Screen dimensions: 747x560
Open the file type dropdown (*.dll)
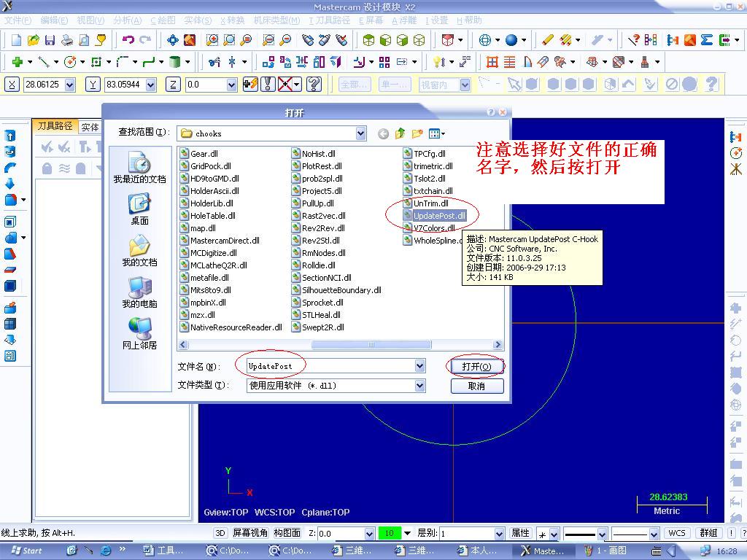pyautogui.click(x=419, y=385)
